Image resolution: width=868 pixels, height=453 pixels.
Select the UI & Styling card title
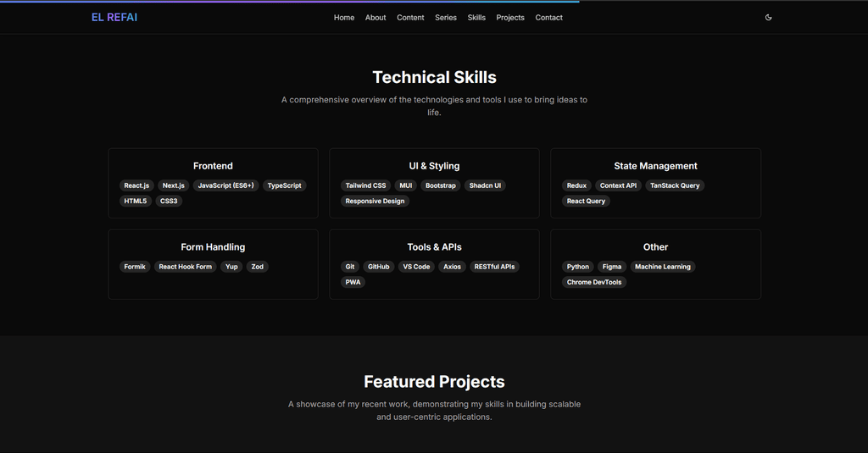pos(434,166)
